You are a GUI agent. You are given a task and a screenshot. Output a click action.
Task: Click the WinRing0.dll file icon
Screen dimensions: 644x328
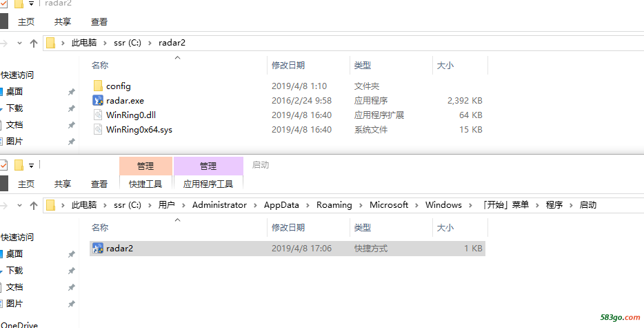tap(98, 115)
